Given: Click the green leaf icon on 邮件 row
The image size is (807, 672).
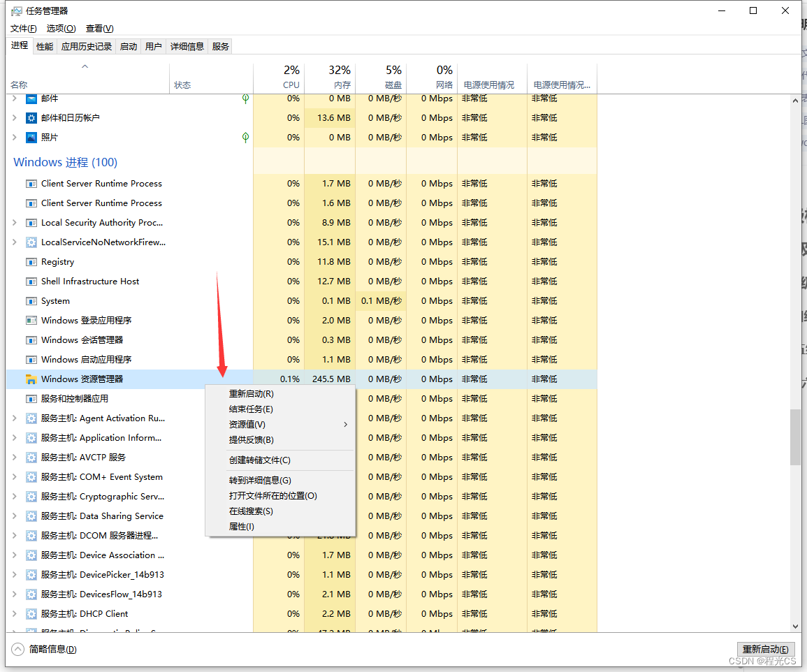Looking at the screenshot, I should (245, 98).
